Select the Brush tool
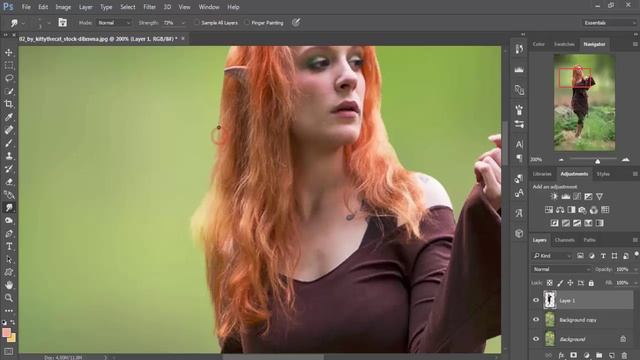Image resolution: width=640 pixels, height=360 pixels. (9, 143)
